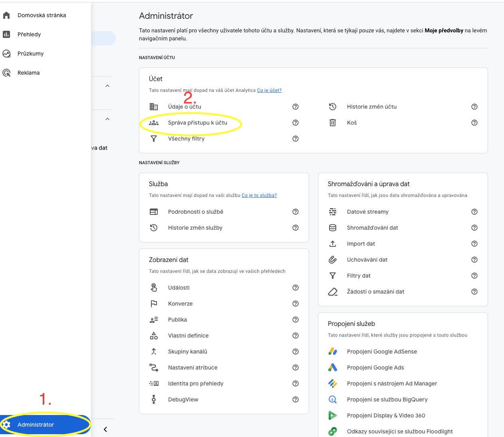The image size is (504, 437).
Task: Click the Správa přístupu k účtu people icon
Action: [x=154, y=123]
